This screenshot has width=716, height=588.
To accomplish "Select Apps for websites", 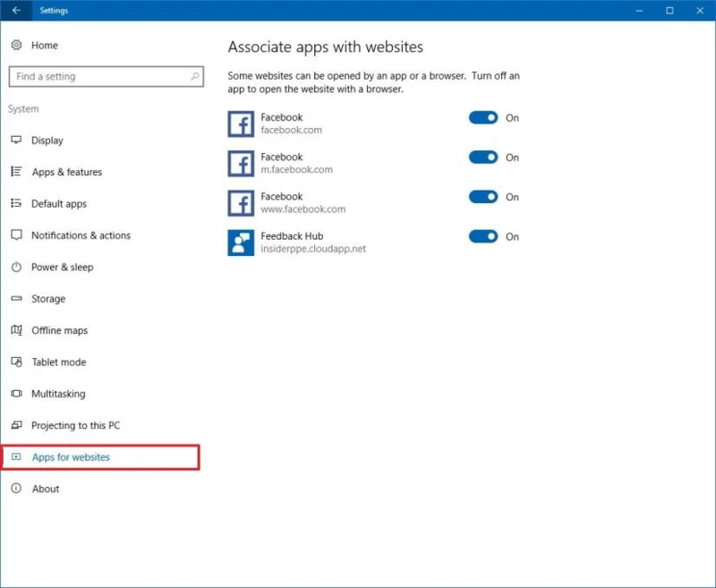I will 100,457.
